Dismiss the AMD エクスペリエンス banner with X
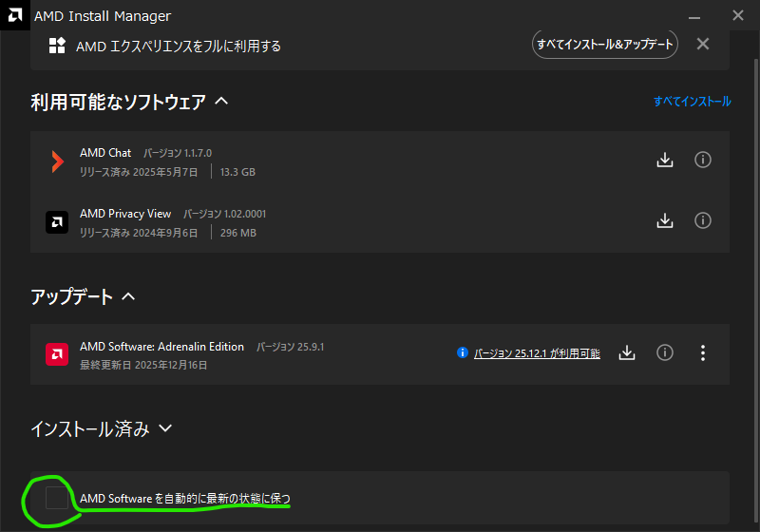This screenshot has width=760, height=532. tap(702, 44)
